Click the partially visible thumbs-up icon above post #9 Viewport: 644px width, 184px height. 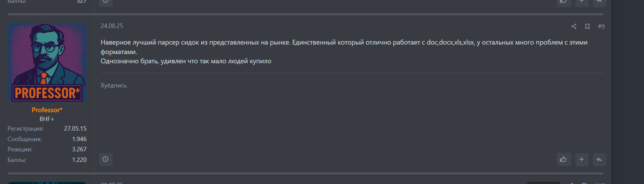pos(564,2)
